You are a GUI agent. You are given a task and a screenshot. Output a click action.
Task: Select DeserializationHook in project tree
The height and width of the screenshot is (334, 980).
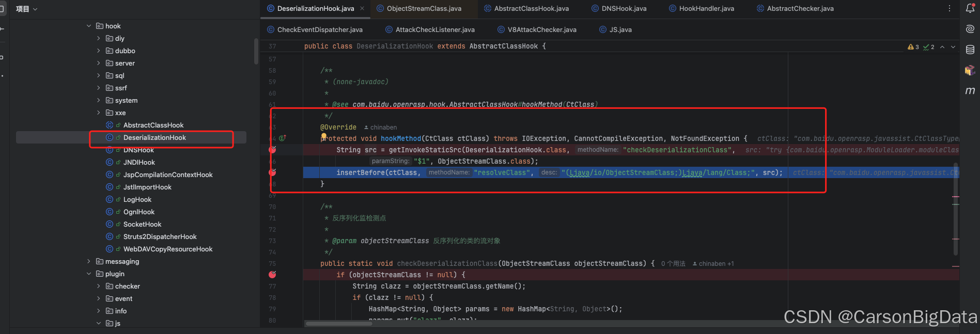154,137
